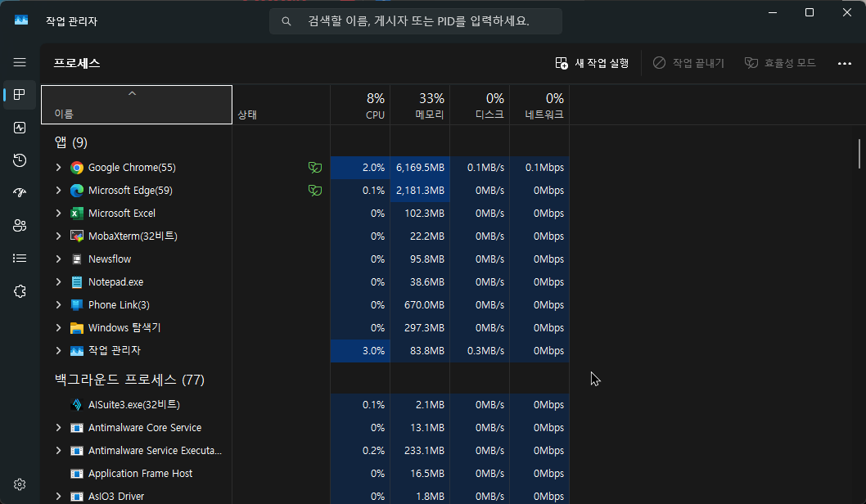The image size is (866, 504).
Task: Expand the Microsoft Edge(59) process group
Action: point(58,191)
